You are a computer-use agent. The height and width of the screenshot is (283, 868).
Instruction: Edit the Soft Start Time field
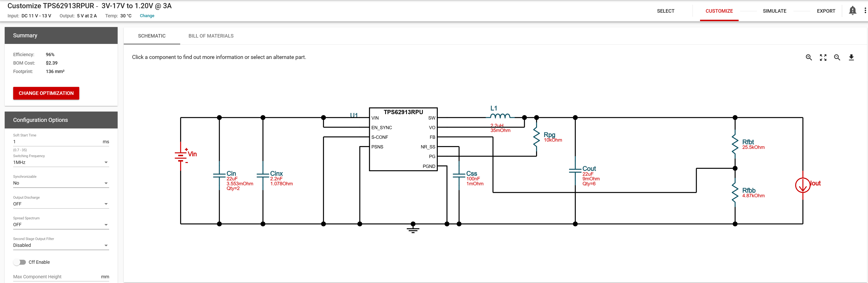[x=61, y=142]
